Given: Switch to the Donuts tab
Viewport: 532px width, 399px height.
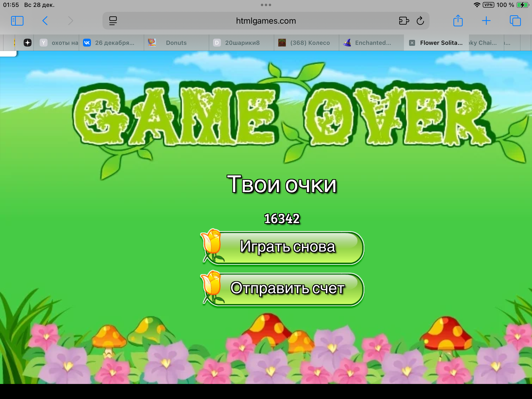Looking at the screenshot, I should pos(176,43).
